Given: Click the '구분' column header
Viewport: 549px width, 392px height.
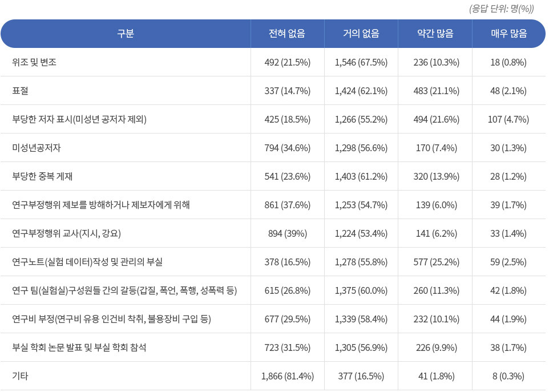Looking at the screenshot, I should 126,34.
